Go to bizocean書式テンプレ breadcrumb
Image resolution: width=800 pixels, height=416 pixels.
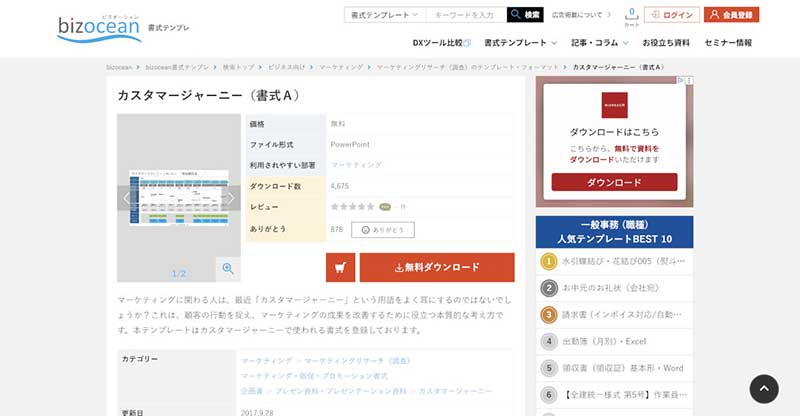177,67
